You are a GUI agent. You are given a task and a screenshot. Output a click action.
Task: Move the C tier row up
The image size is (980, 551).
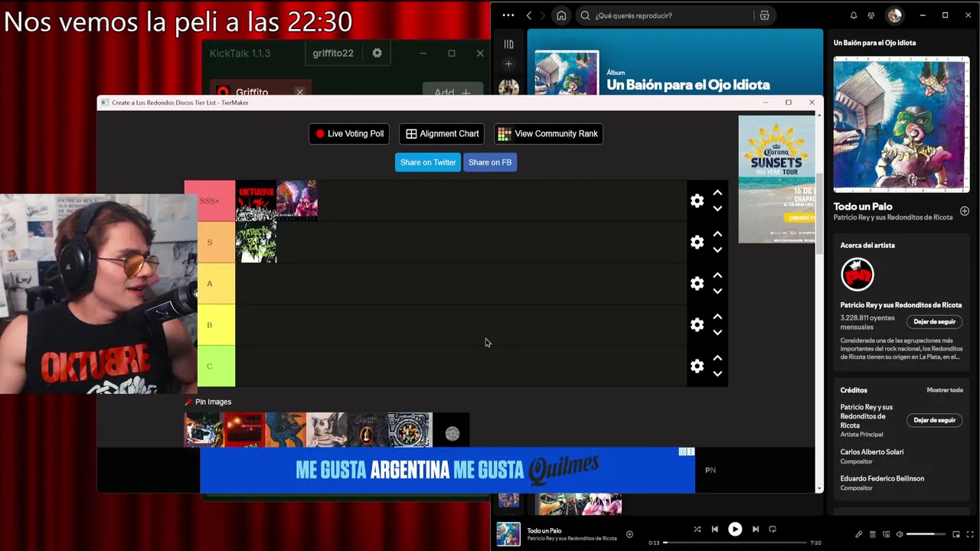click(717, 358)
